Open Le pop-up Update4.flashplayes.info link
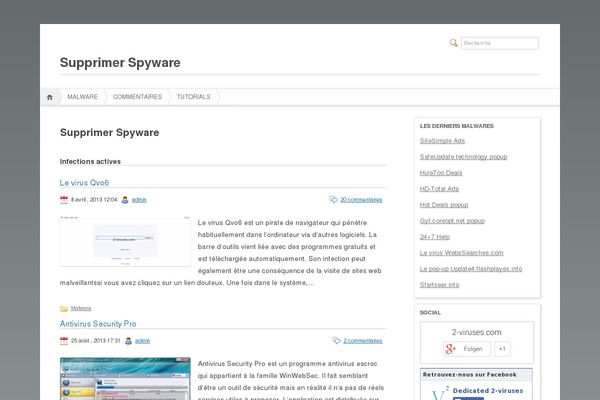This screenshot has height=400, width=600. tap(471, 269)
